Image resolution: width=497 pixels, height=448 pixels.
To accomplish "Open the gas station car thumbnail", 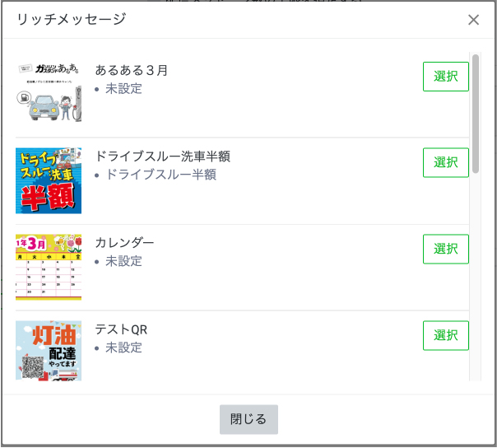I will (x=49, y=95).
